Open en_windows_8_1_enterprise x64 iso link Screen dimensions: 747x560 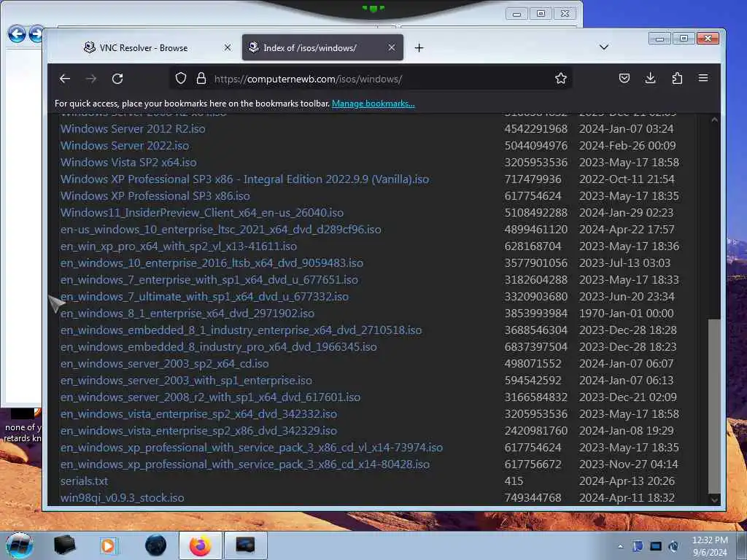pos(187,314)
